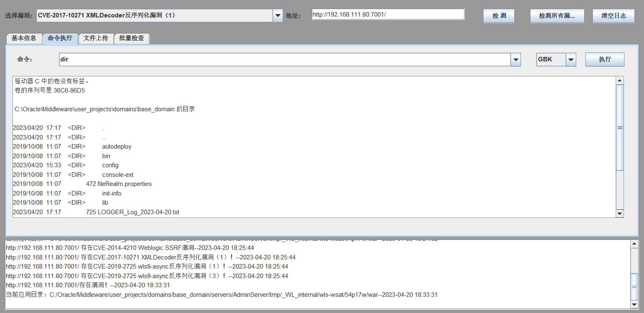Click the config directory entry
The width and height of the screenshot is (644, 313).
(x=110, y=165)
